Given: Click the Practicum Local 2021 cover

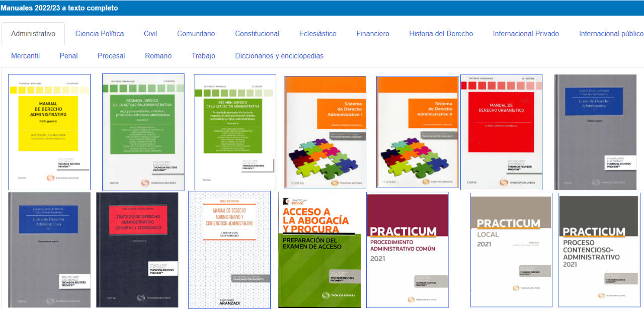Looking at the screenshot, I should pos(511,250).
